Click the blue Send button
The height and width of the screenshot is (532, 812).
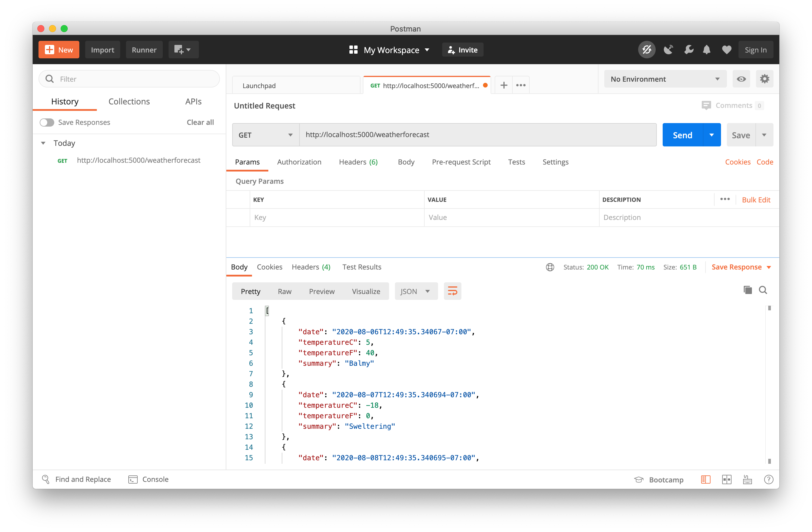tap(682, 135)
